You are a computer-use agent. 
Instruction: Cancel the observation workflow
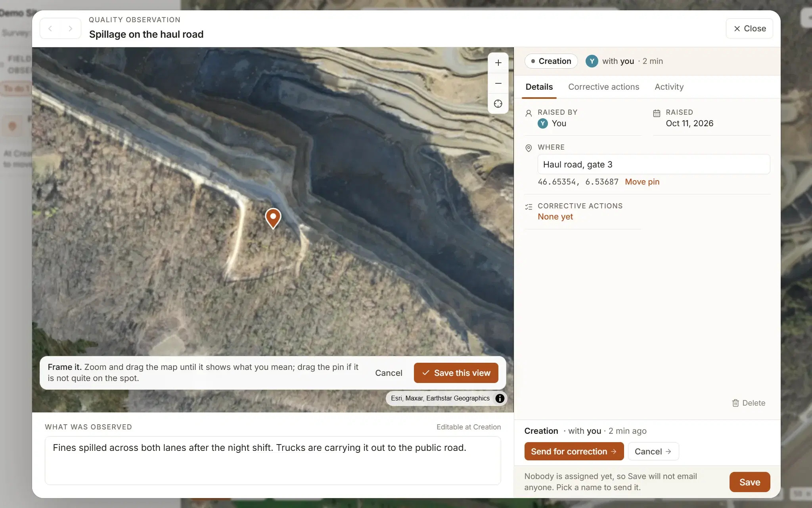[x=653, y=451]
